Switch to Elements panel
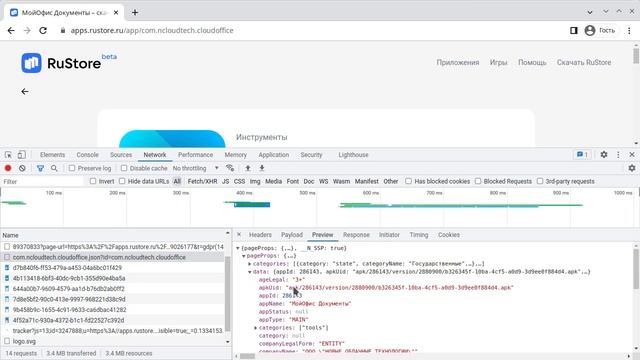Screen dimensions: 640x360 pos(52,155)
